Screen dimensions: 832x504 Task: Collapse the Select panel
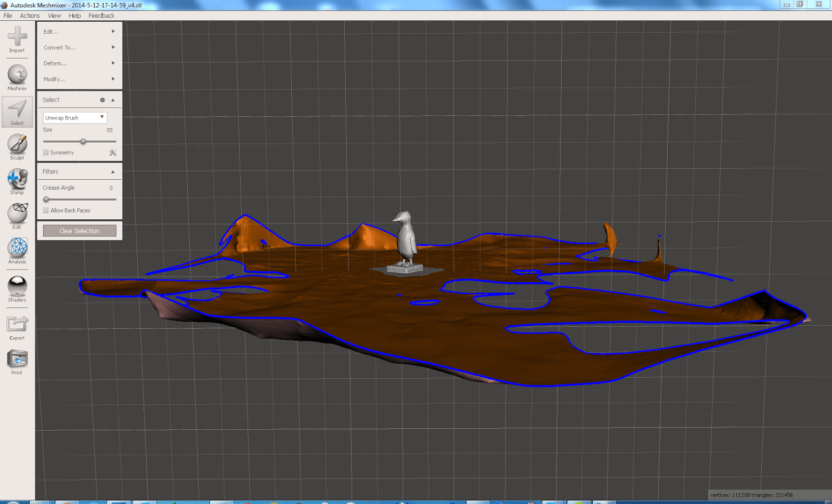(112, 100)
